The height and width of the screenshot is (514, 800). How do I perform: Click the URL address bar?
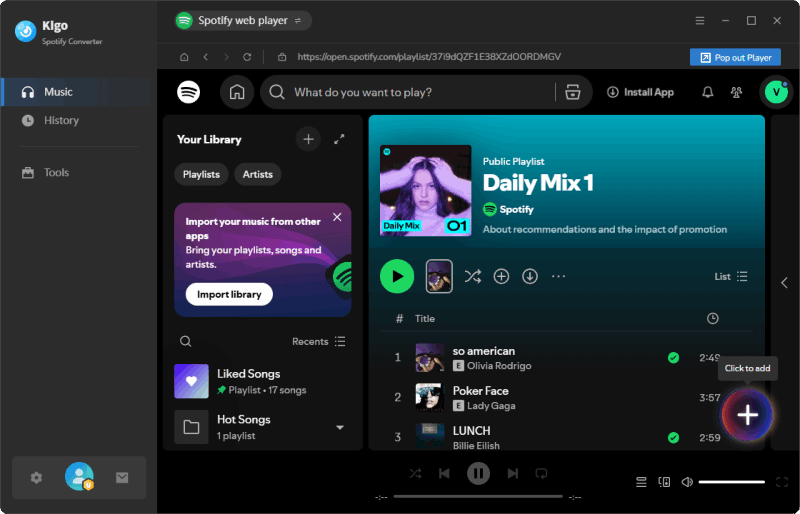tap(429, 57)
